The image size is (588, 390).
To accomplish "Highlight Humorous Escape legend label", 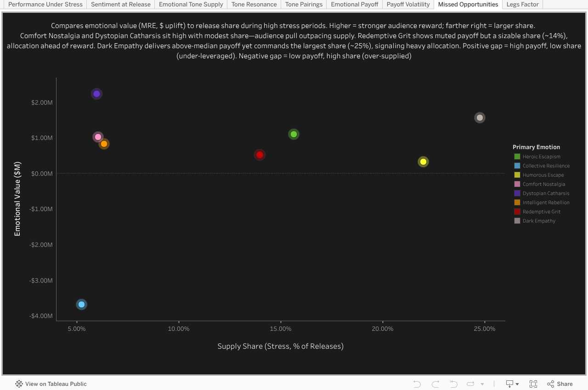I will [x=543, y=175].
